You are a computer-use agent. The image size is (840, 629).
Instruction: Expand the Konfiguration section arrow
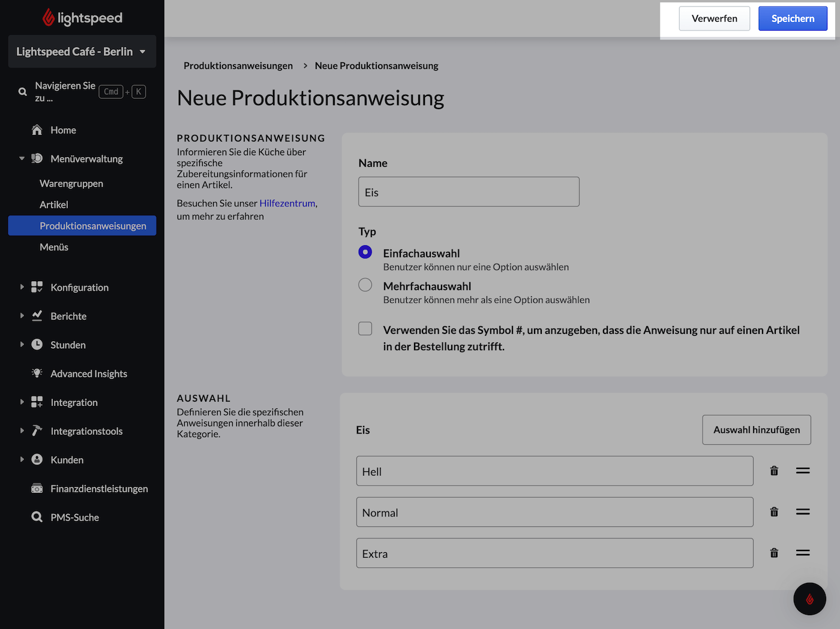click(22, 287)
